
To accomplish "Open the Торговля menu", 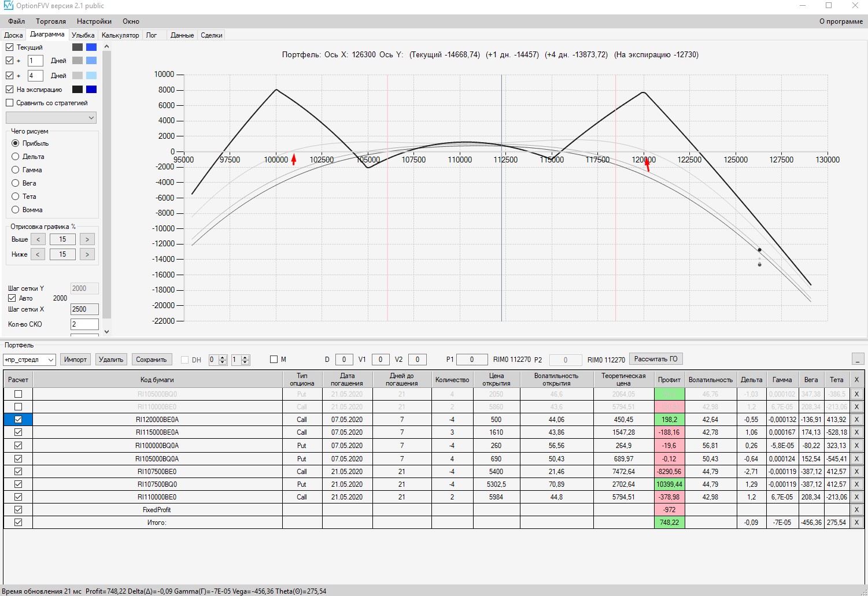I will (x=51, y=21).
